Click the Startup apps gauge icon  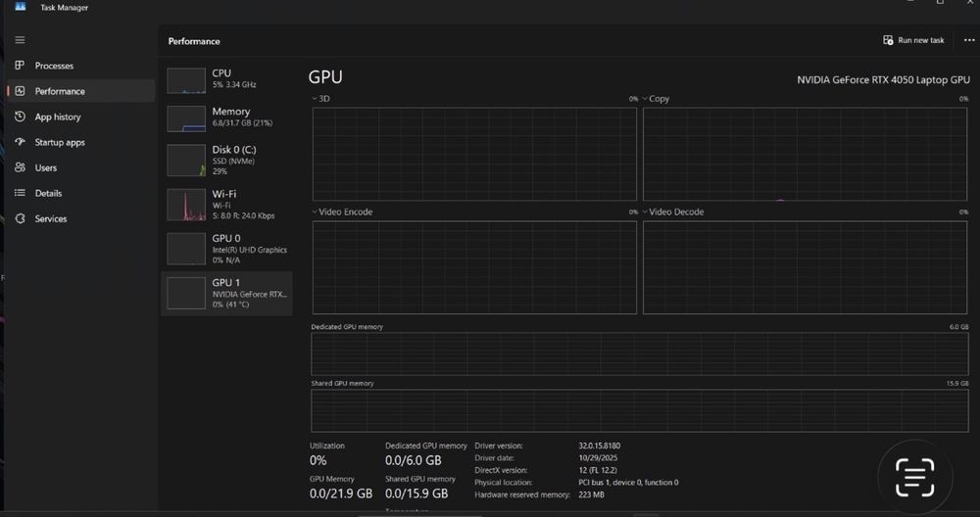[x=20, y=142]
